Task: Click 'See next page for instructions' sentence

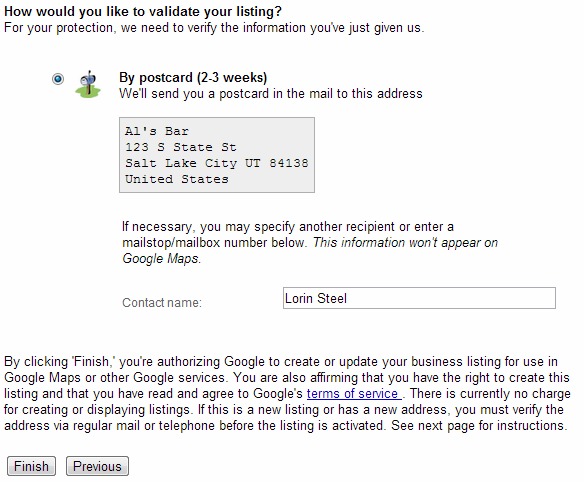Action: coord(479,425)
